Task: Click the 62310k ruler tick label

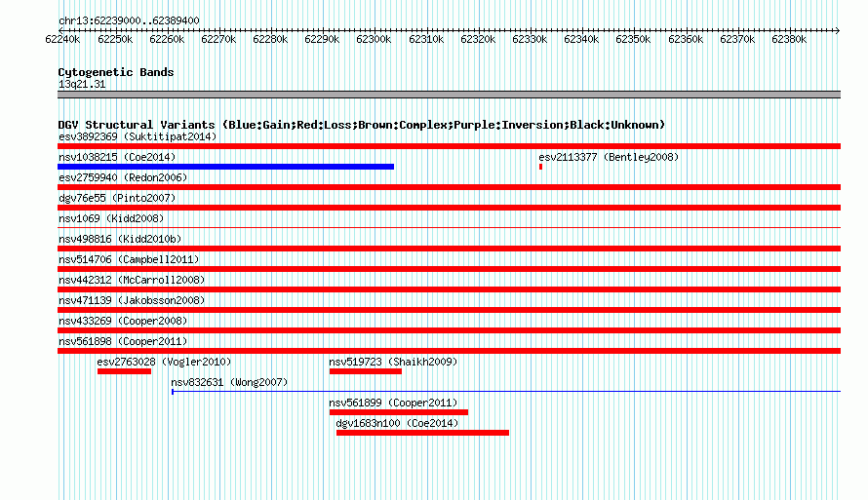Action: 426,39
